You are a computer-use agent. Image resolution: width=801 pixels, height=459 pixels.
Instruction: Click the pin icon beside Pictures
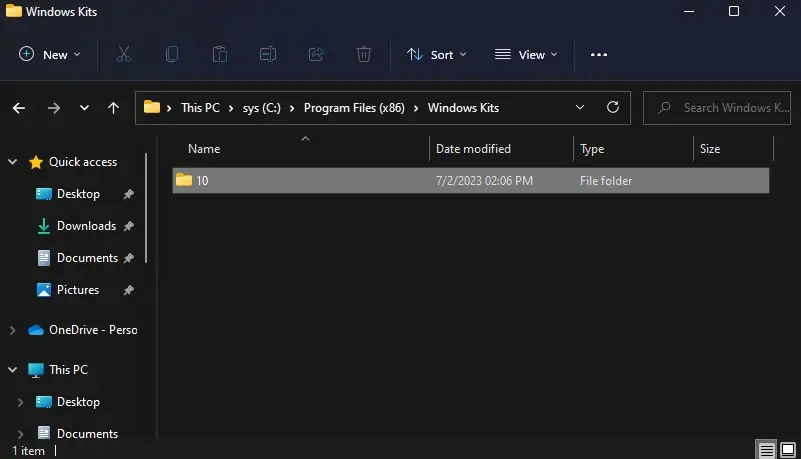[129, 291]
